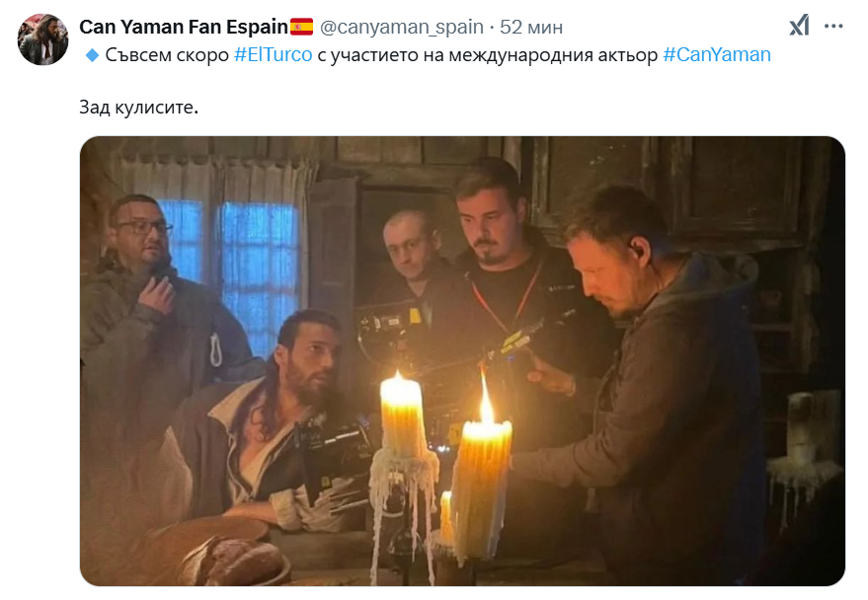
Task: Click 'международния актьор' text in the post
Action: (x=553, y=54)
